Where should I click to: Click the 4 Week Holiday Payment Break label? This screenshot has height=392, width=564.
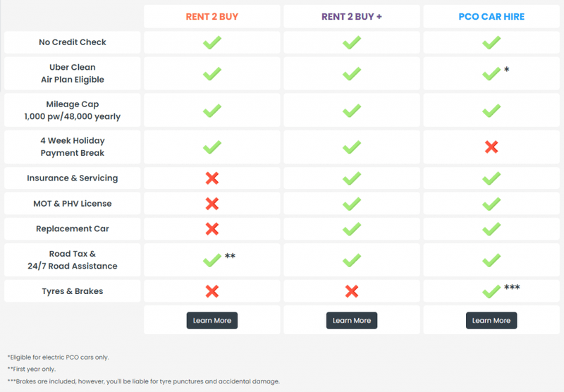73,147
